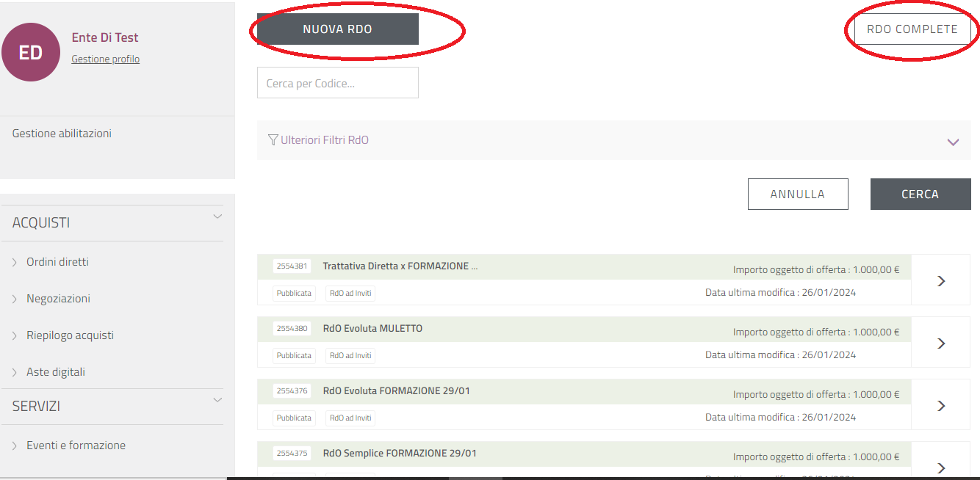Open Negoziazioni in sidebar
The image size is (980, 480).
point(58,299)
